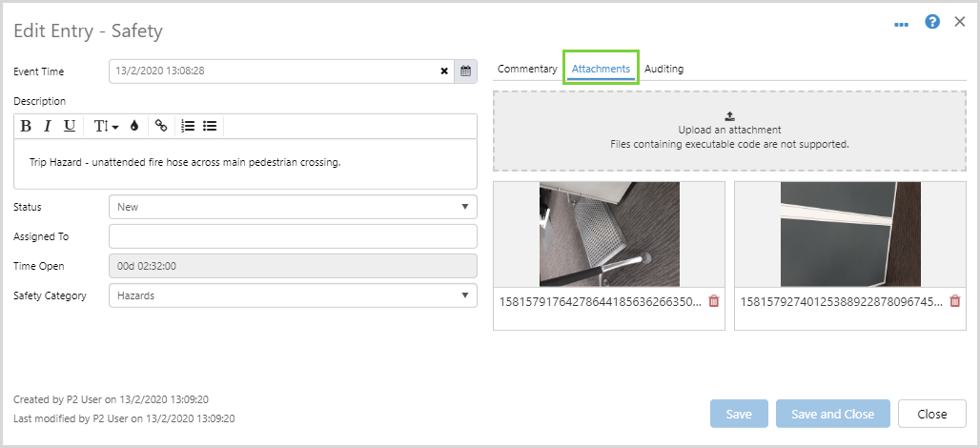Switch to the Commentary tab
The width and height of the screenshot is (980, 448).
pyautogui.click(x=527, y=69)
